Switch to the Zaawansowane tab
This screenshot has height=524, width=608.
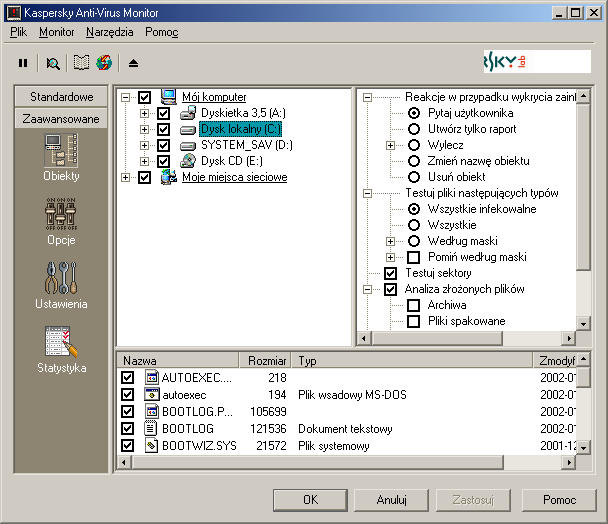pyautogui.click(x=61, y=119)
